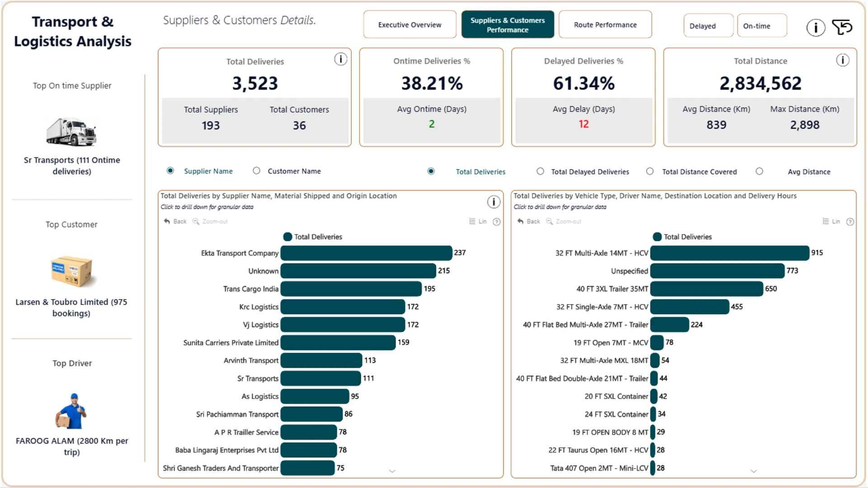Click the Vj Logistics bar

(x=343, y=325)
